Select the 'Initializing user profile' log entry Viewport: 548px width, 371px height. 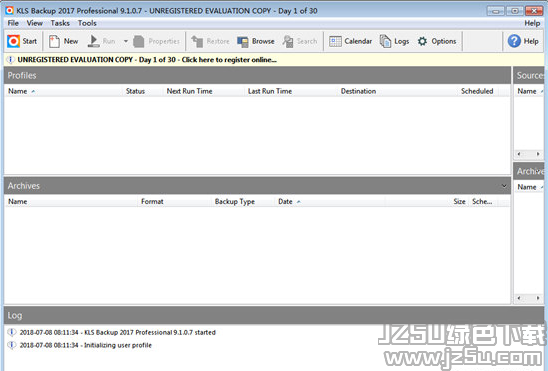tap(86, 345)
